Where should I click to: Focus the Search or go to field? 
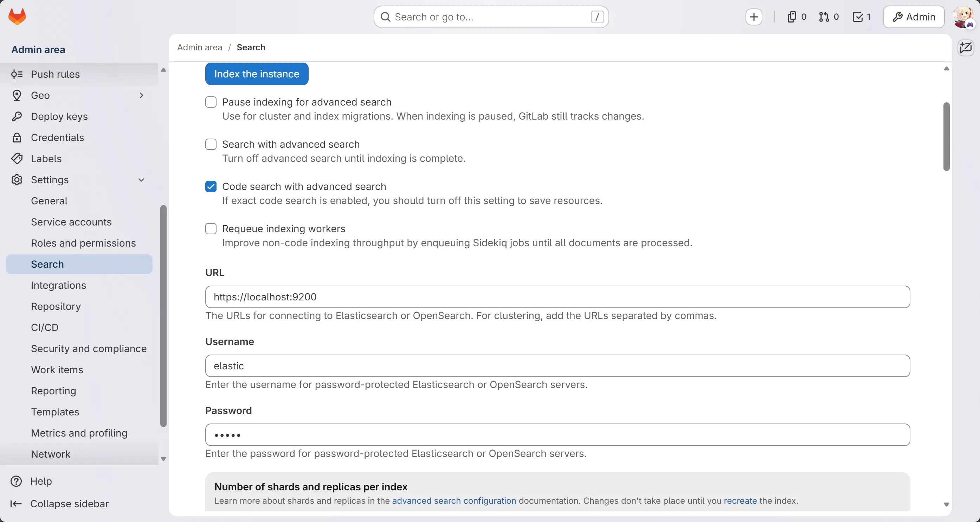[491, 17]
